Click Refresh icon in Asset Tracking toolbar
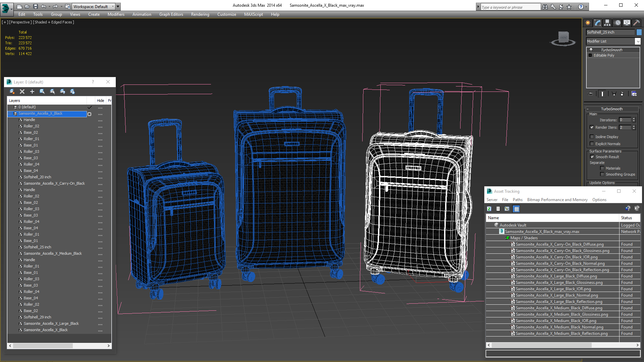Image resolution: width=644 pixels, height=362 pixels. [489, 209]
